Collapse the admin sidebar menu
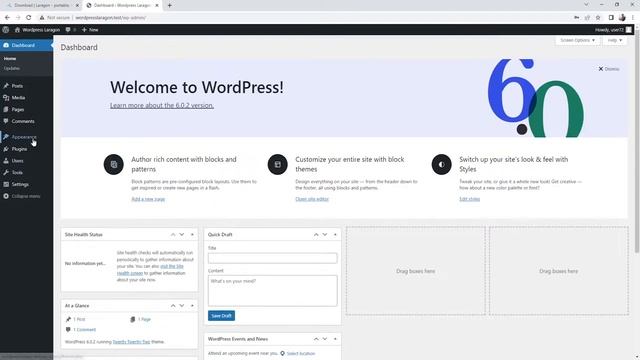The height and width of the screenshot is (360, 640). [x=25, y=196]
